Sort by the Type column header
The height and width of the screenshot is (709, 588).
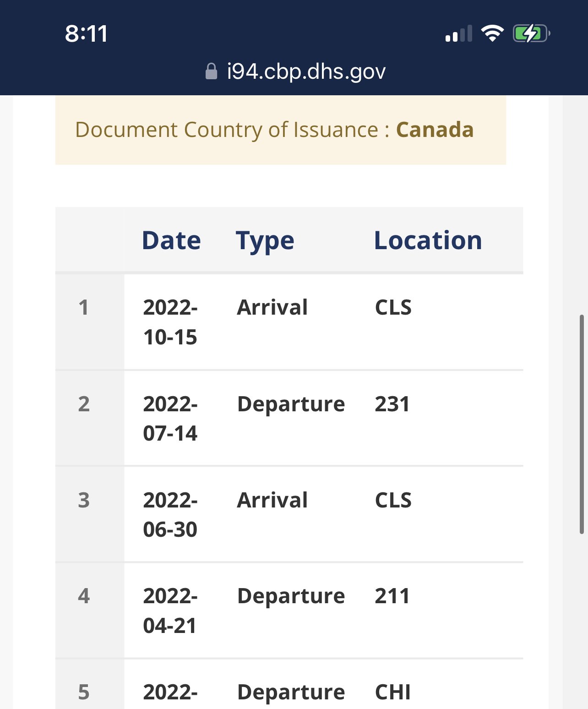(265, 241)
